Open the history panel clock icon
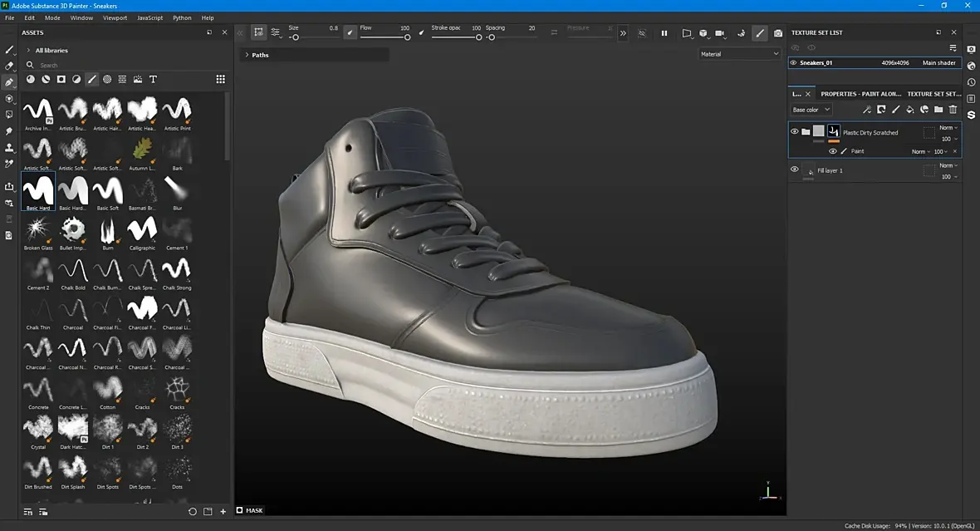This screenshot has height=531, width=980. 971,82
